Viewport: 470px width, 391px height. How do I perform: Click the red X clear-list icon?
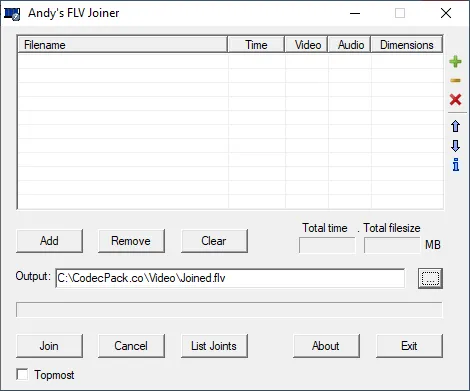pos(455,99)
